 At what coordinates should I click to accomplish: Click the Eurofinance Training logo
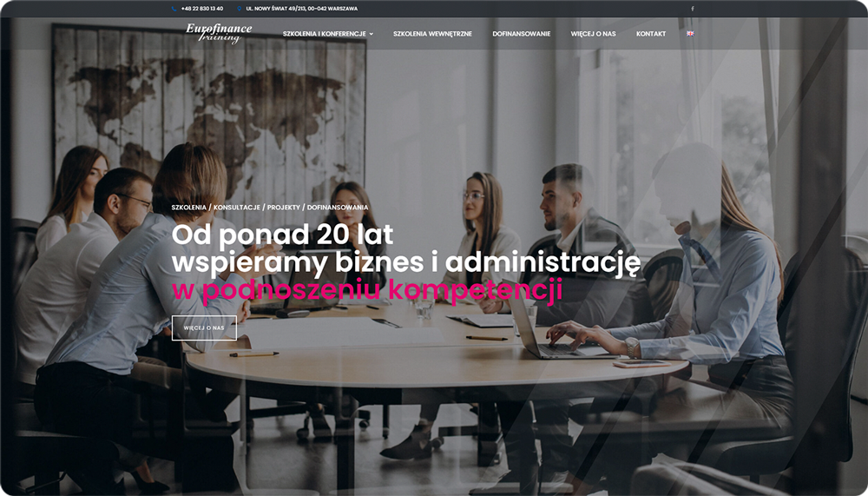pyautogui.click(x=219, y=33)
